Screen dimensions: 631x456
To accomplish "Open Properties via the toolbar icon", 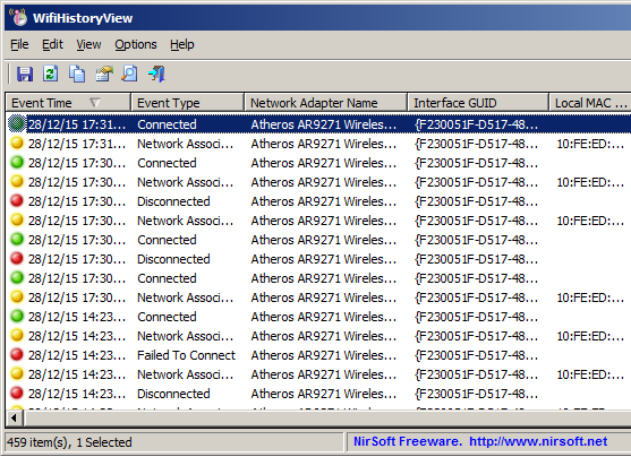I will pyautogui.click(x=103, y=74).
